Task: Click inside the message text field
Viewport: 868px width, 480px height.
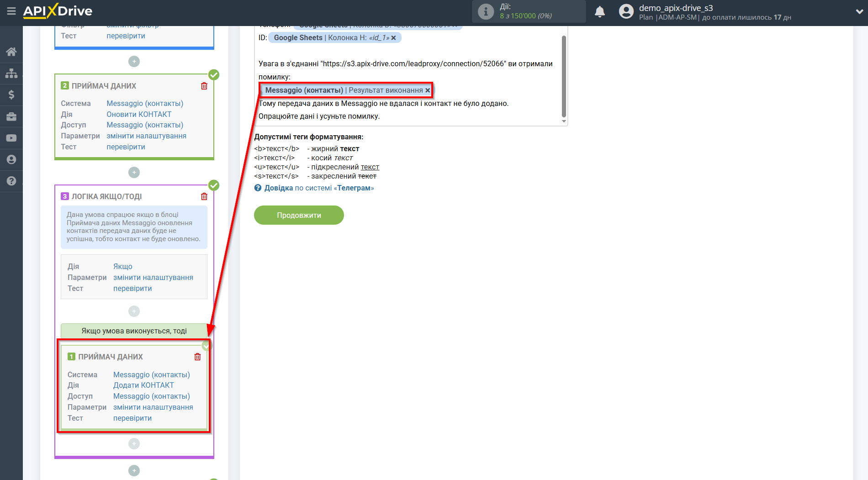Action: [411, 75]
